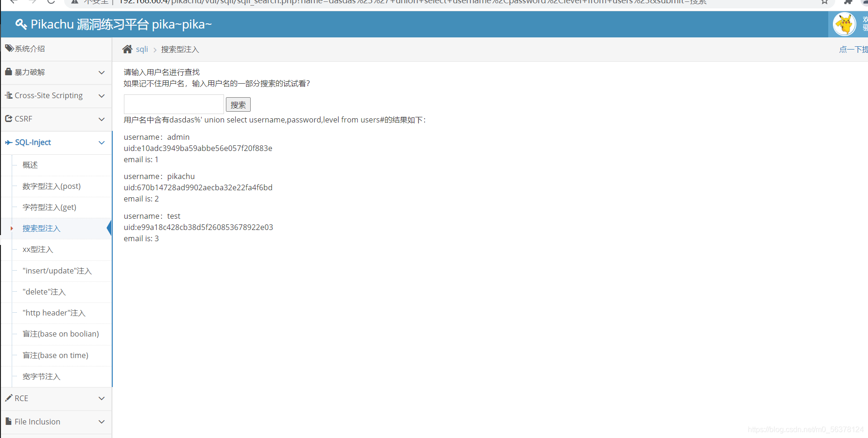Open 系统介绍 in the sidebar
Screen dimensions: 868x438
coord(56,49)
